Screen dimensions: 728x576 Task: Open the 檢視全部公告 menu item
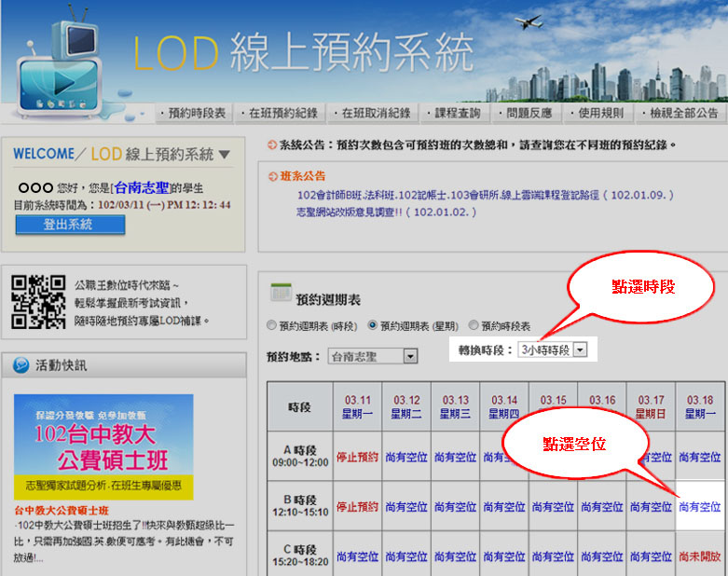pyautogui.click(x=680, y=113)
